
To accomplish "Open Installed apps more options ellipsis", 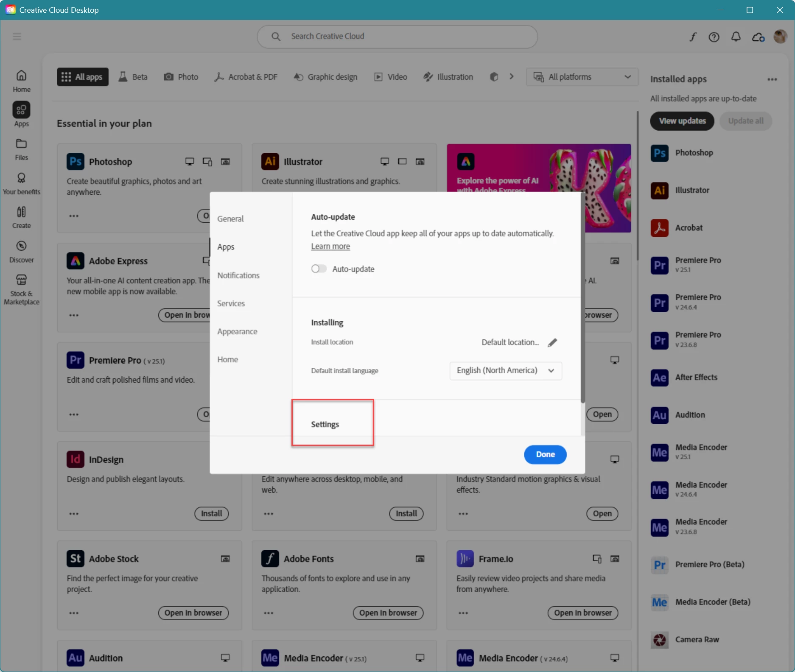I will tap(772, 79).
